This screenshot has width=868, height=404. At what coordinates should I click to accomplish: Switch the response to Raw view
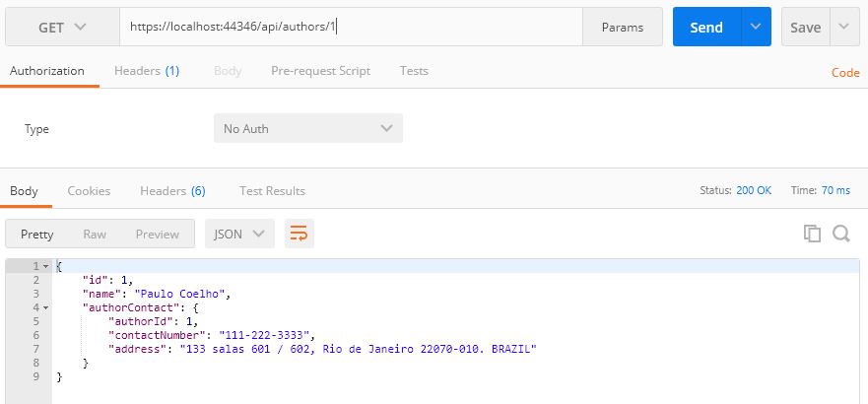point(95,235)
